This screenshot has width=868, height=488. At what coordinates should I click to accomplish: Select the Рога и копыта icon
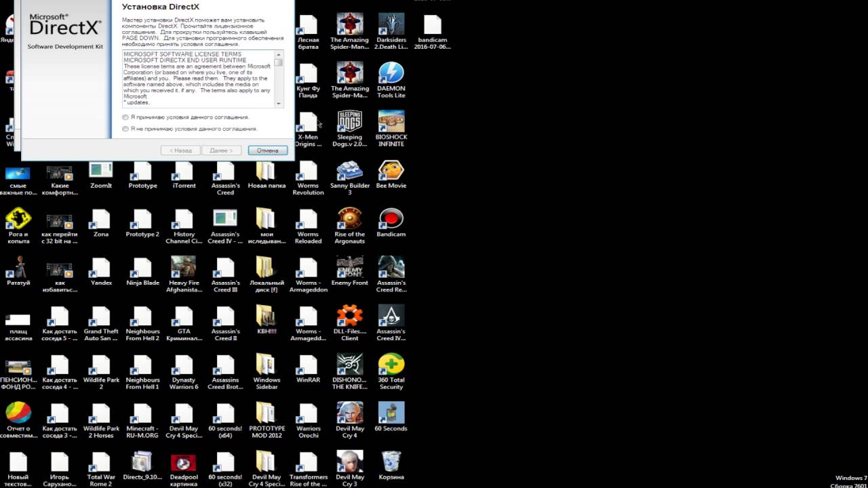click(18, 226)
